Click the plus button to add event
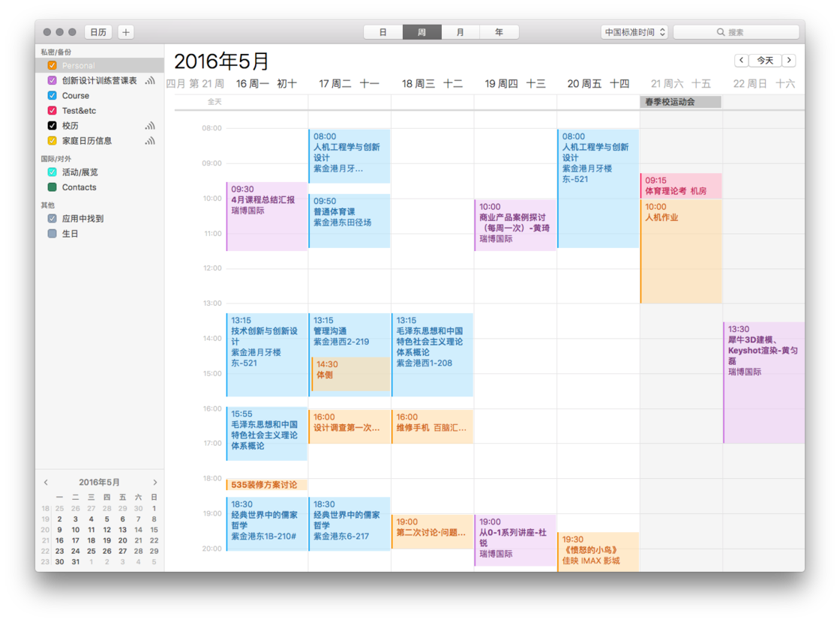This screenshot has width=840, height=622. coord(125,32)
